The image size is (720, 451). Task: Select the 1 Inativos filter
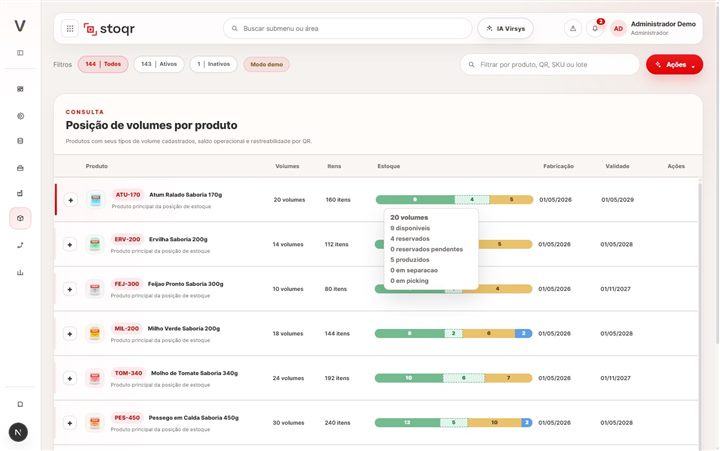(x=214, y=64)
